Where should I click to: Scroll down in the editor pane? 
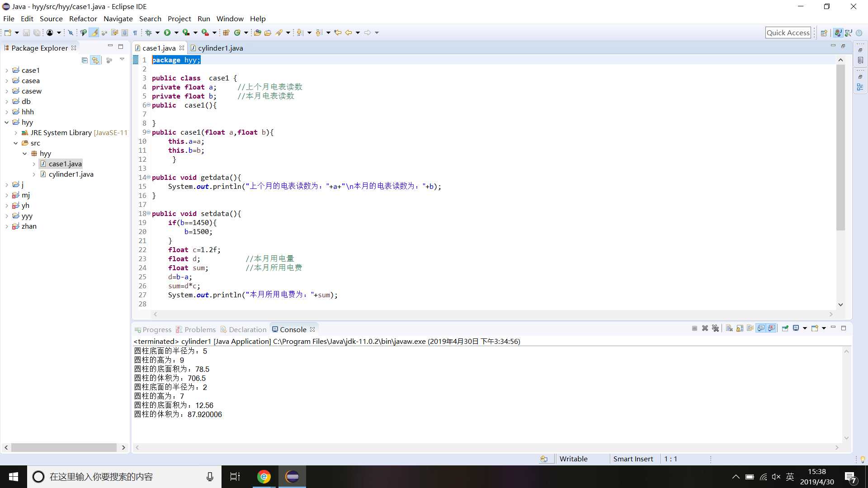pyautogui.click(x=840, y=304)
